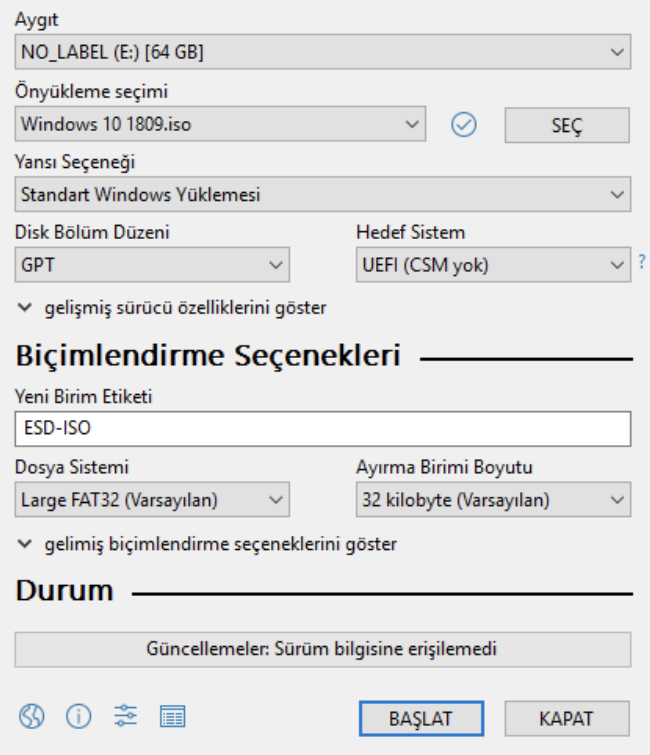Open the settings sliders icon
650x755 pixels.
point(126,716)
